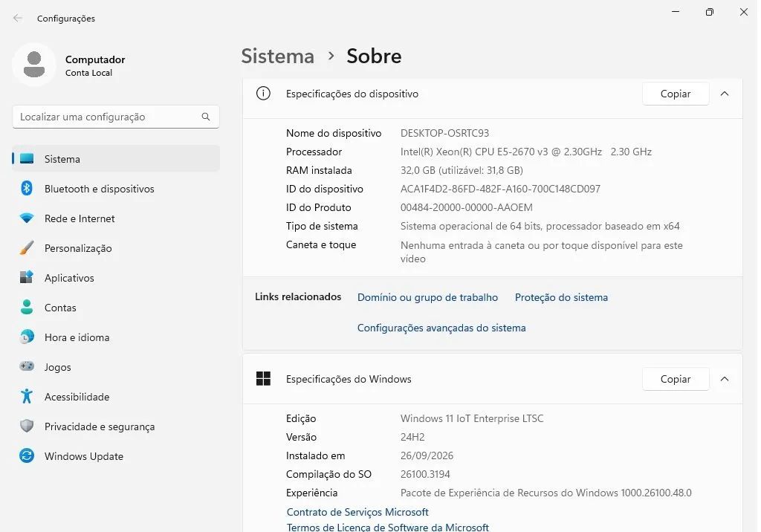
Task: Collapse the Especificações do Windows section
Action: point(725,379)
